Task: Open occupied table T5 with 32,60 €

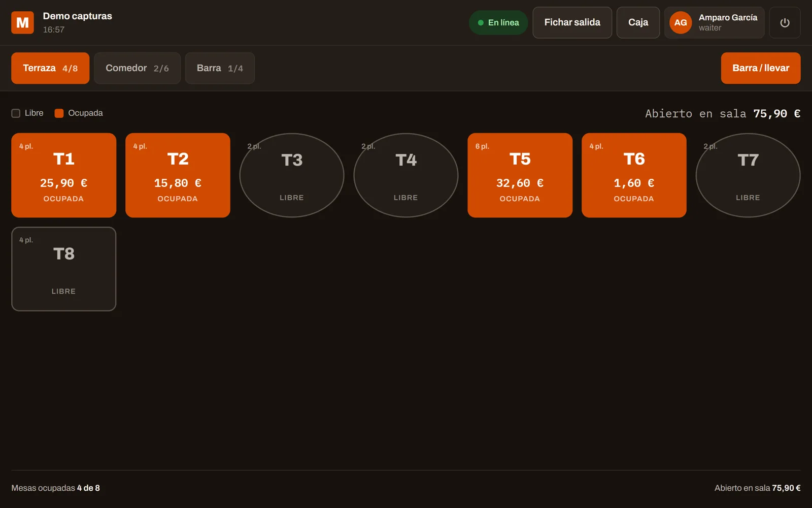Action: coord(520,175)
